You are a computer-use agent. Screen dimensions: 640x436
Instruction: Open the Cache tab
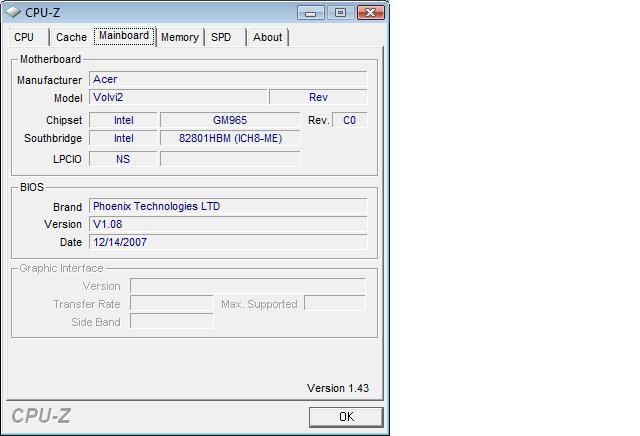(x=71, y=37)
